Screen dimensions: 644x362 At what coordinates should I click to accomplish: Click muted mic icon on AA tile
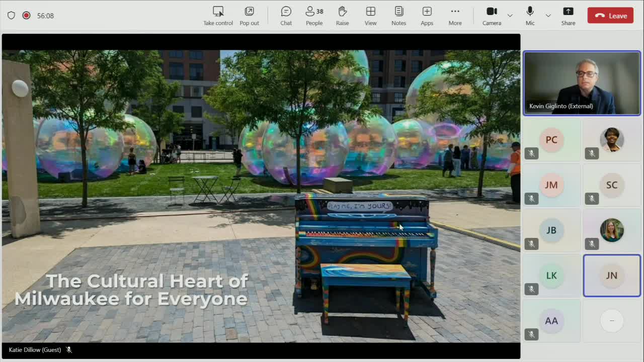tap(531, 334)
